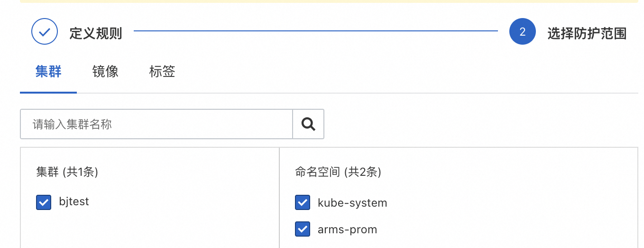Focus the 请输入集群名称 search field

click(156, 124)
